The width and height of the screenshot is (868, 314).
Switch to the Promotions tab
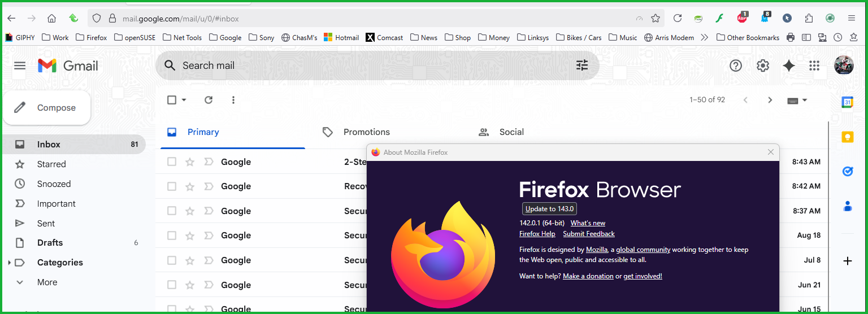[389, 132]
